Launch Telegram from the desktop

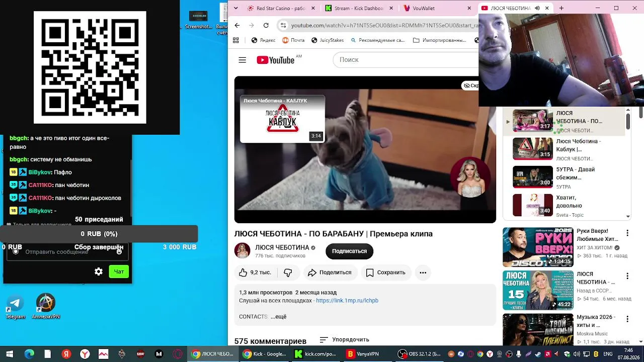(x=15, y=307)
